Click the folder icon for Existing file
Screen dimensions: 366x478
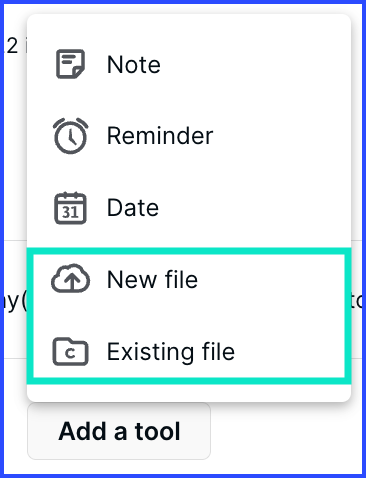(x=70, y=351)
